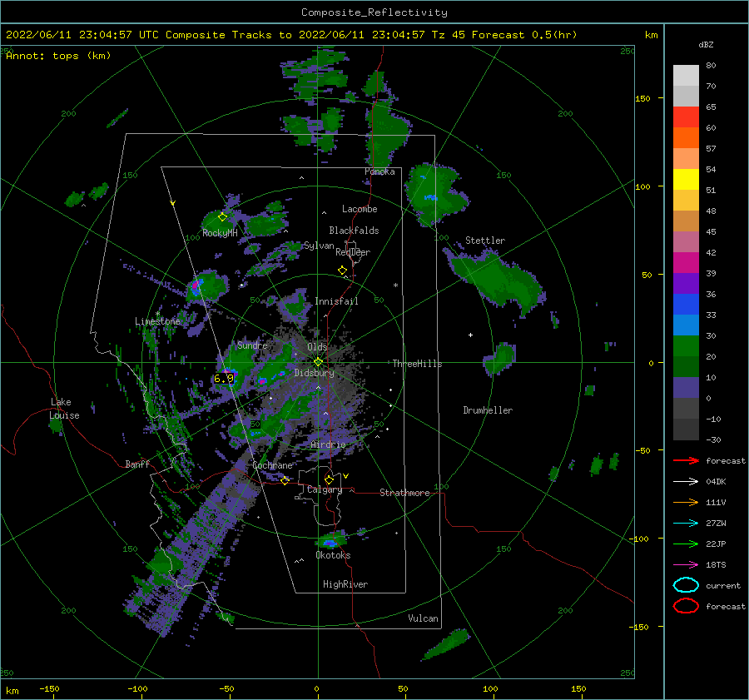Image resolution: width=749 pixels, height=700 pixels.
Task: Pick the red swatch in dBZ legend
Action: (686, 117)
